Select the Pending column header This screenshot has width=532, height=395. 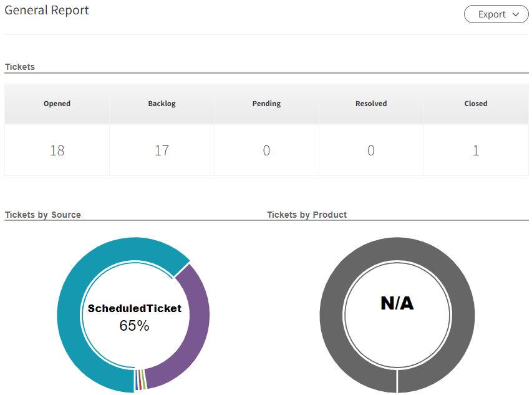tap(266, 104)
